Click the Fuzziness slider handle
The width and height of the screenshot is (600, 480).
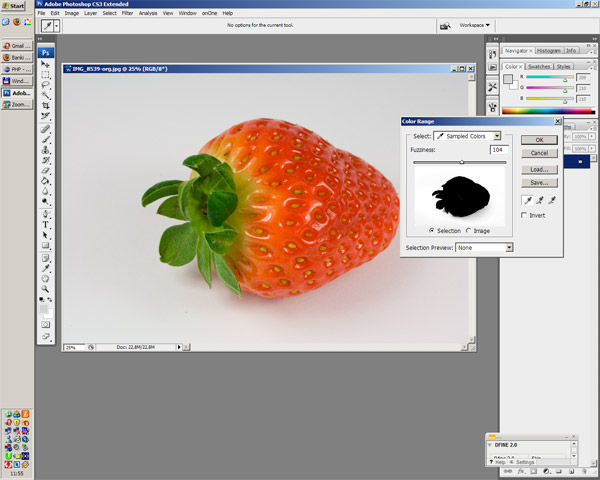click(x=461, y=161)
